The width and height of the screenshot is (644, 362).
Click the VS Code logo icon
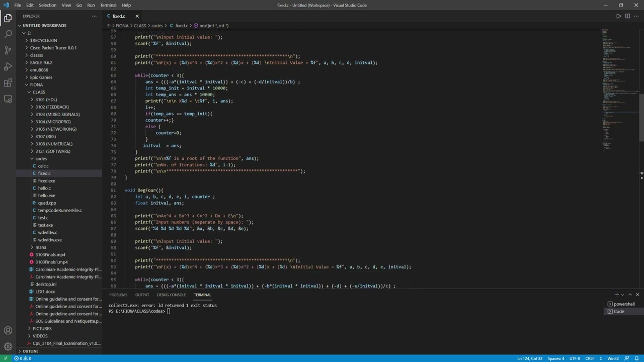(x=6, y=5)
